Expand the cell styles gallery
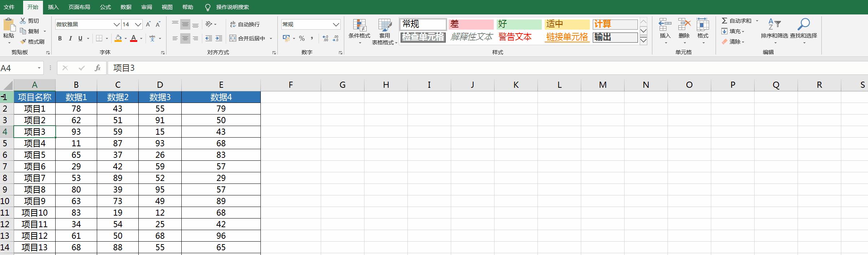Viewport: 868px width, 255px height. coord(643,40)
